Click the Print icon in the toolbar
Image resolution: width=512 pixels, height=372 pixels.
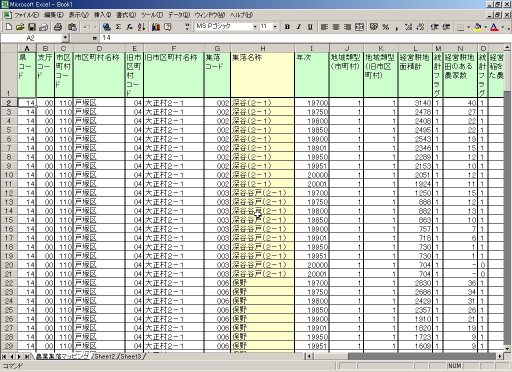coord(58,27)
